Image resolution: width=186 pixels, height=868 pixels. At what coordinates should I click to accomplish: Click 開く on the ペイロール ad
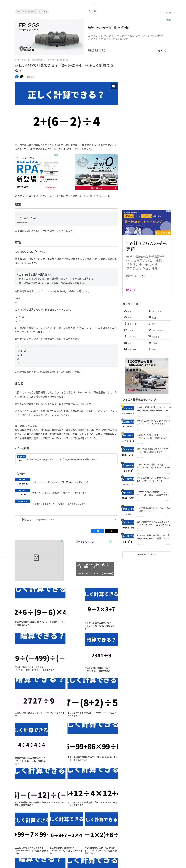[131, 290]
